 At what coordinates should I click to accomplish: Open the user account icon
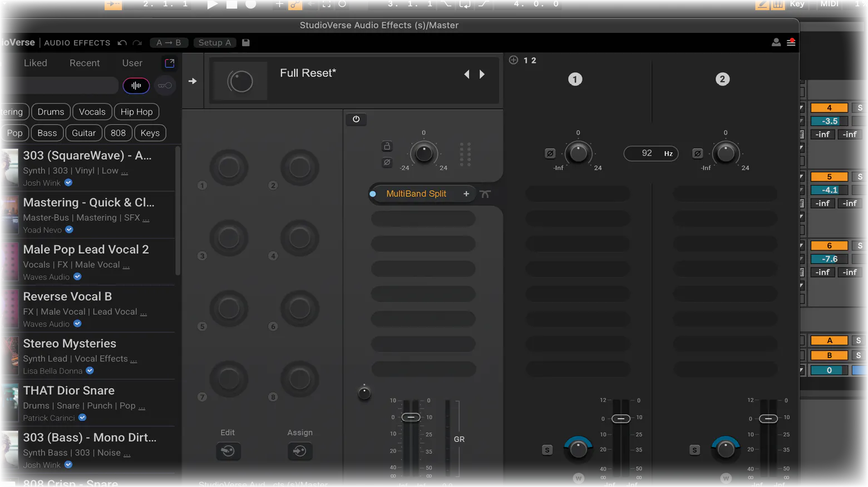point(776,42)
